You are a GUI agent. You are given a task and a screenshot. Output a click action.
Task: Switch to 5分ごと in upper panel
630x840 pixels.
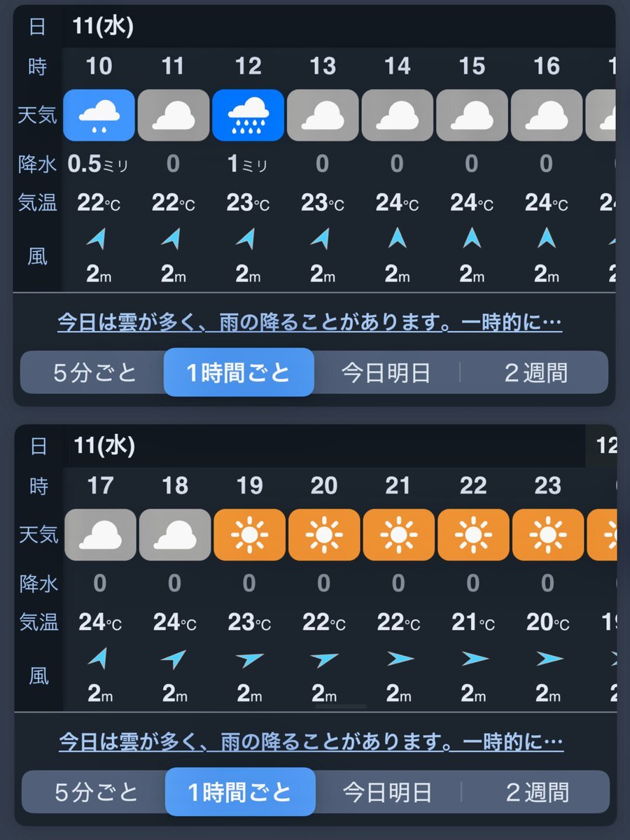94,372
